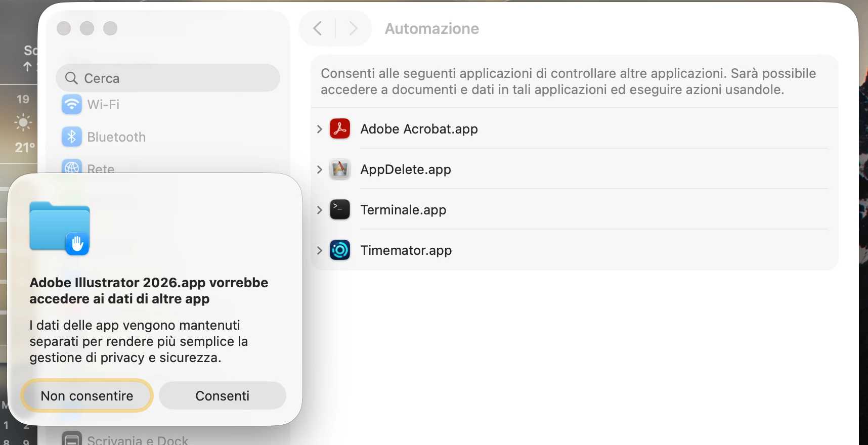Expand AppDelete.app row

pyautogui.click(x=319, y=169)
